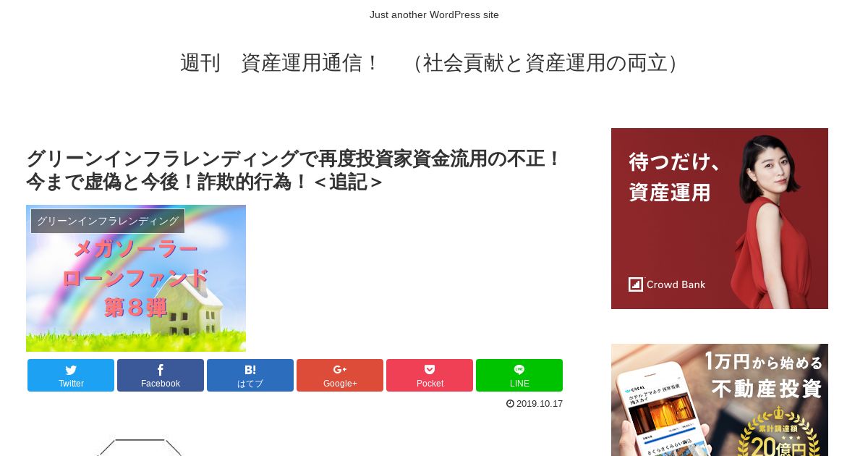
Task: Send the article via the LINE button
Action: tap(519, 375)
